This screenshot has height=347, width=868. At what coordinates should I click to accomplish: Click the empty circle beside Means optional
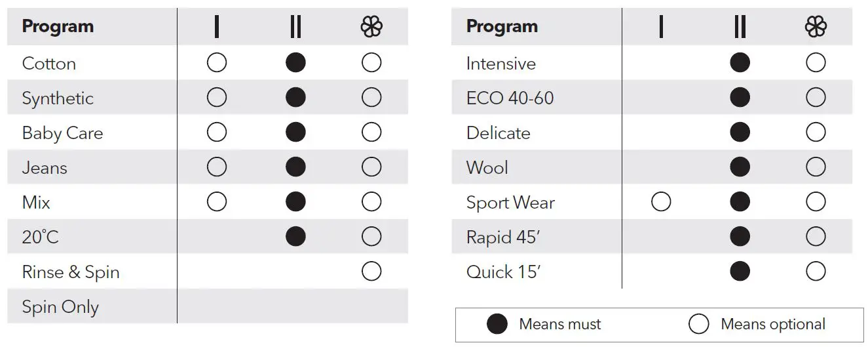click(x=699, y=324)
